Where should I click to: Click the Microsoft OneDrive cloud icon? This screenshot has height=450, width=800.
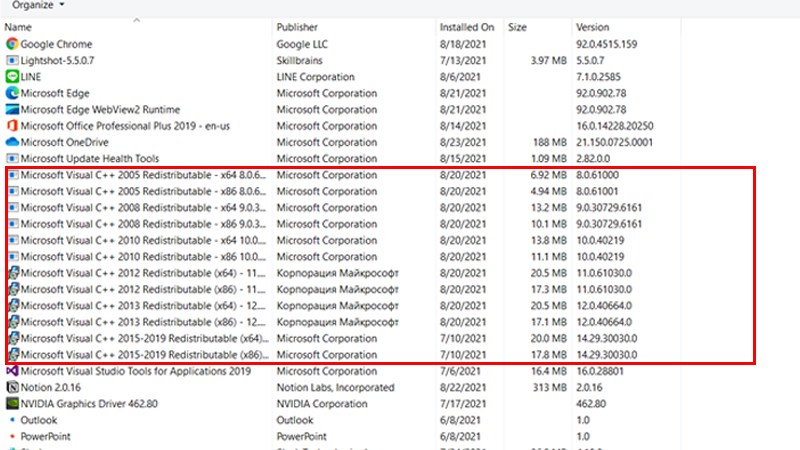[12, 142]
